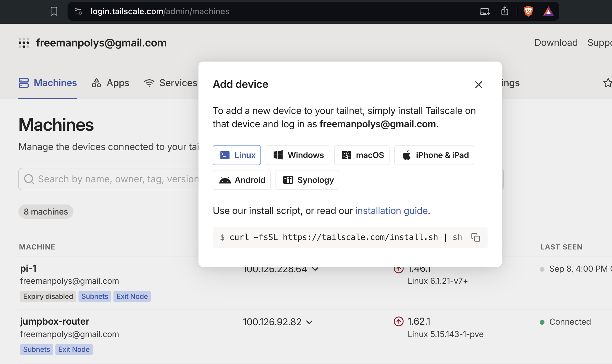
Task: Click the URL in address bar
Action: coord(160,12)
